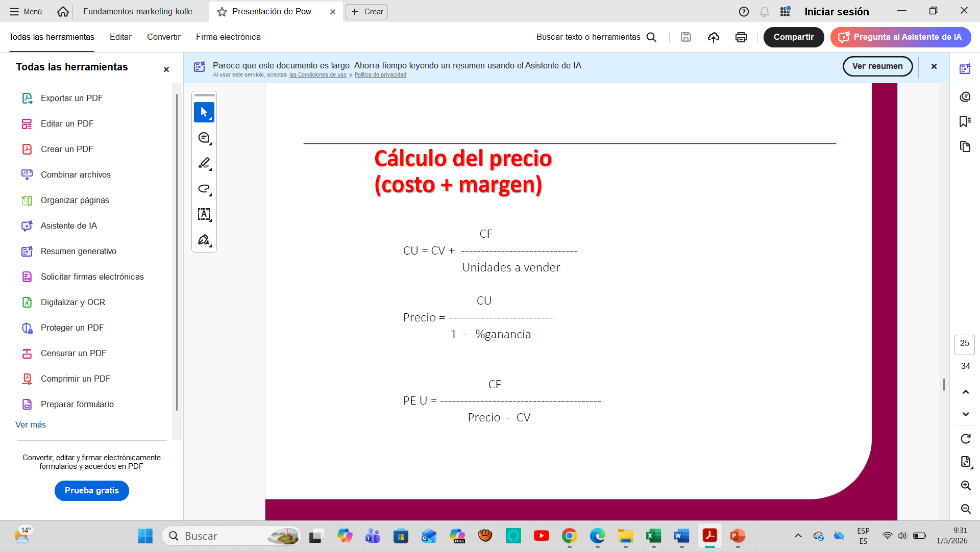Select the highlighter pen tool
980x551 pixels.
(204, 163)
